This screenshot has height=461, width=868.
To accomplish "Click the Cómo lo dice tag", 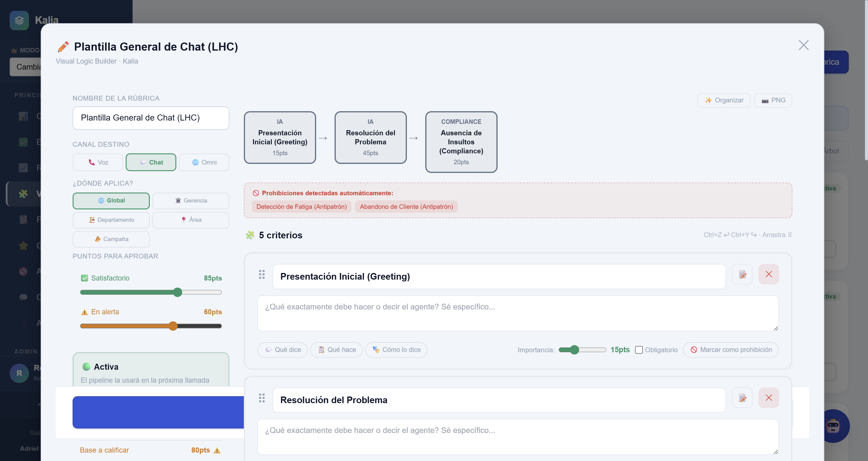I will (396, 350).
